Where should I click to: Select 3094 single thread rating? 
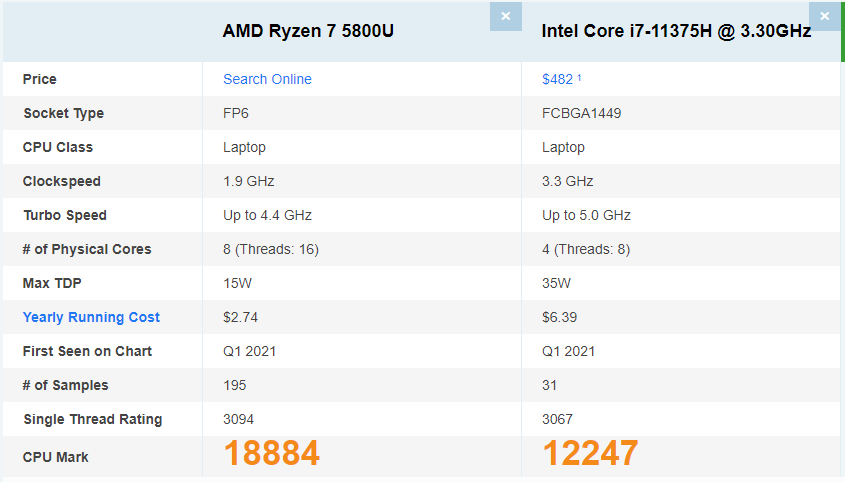point(238,419)
